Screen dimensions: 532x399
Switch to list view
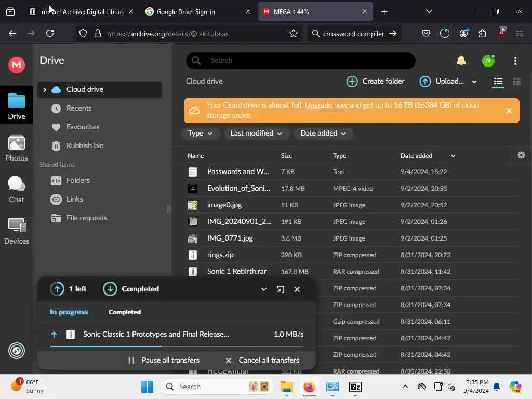pos(498,82)
